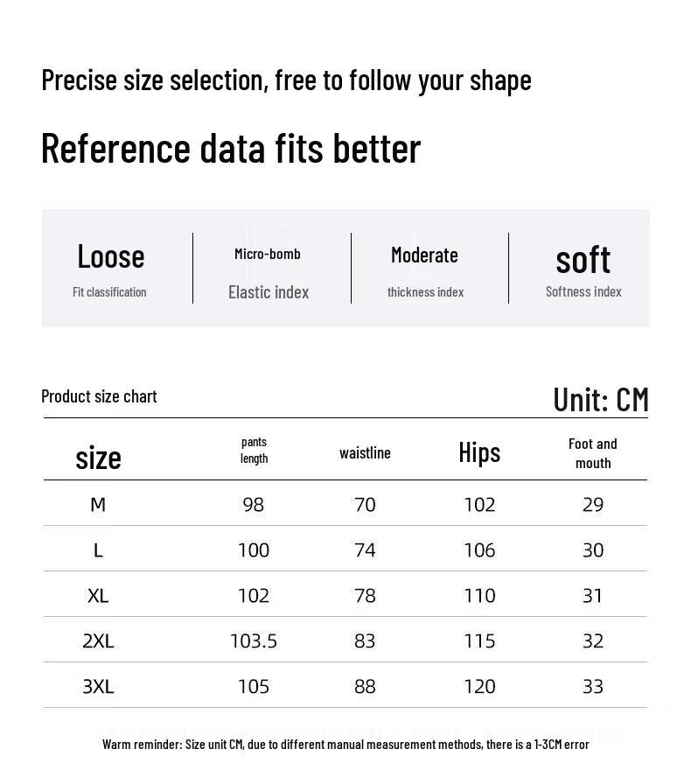The image size is (691, 784).
Task: Select the L size row label
Action: (x=98, y=549)
